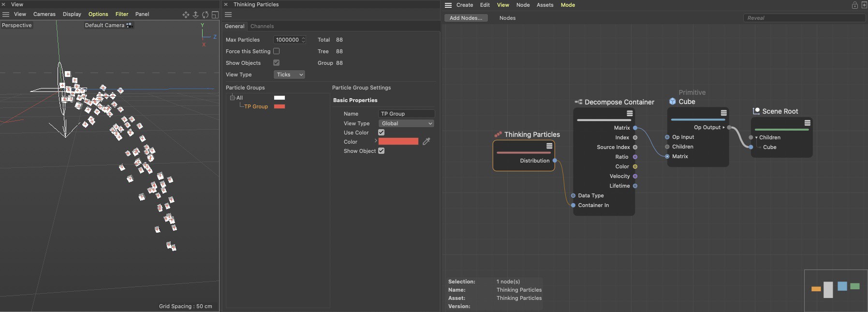Click the Velocity output port
This screenshot has width=868, height=312.
635,176
